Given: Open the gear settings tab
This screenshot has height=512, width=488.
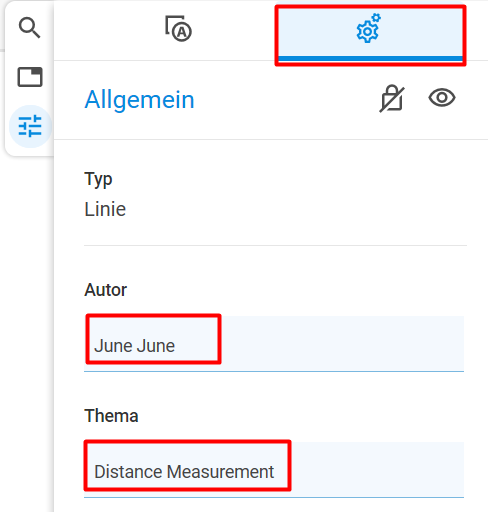Looking at the screenshot, I should [x=370, y=35].
